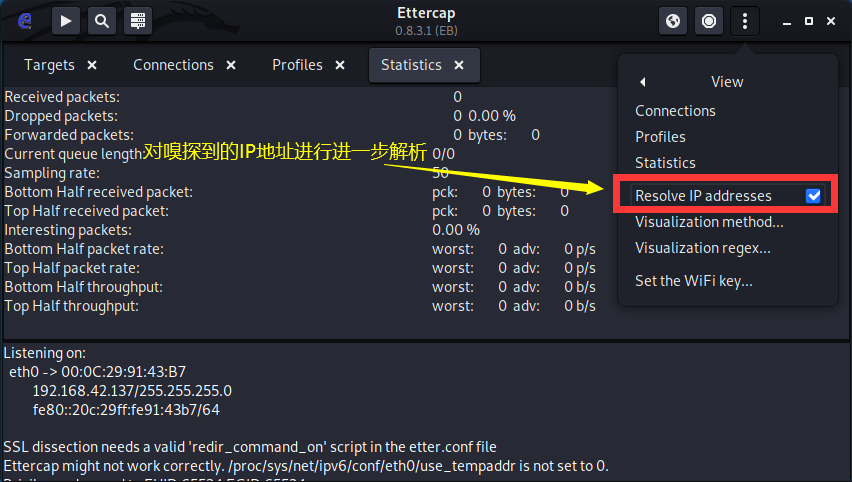
Task: Open the search hosts magnifier icon
Action: click(102, 21)
